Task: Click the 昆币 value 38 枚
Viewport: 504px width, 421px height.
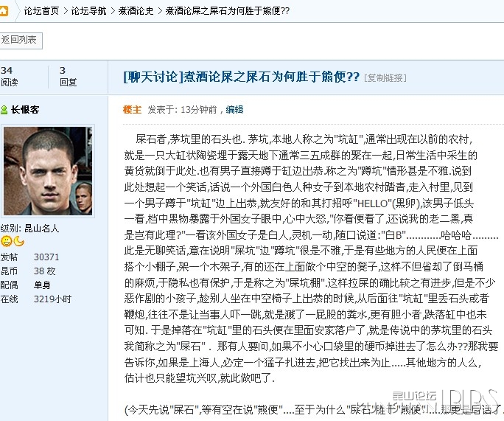Action: (x=45, y=271)
